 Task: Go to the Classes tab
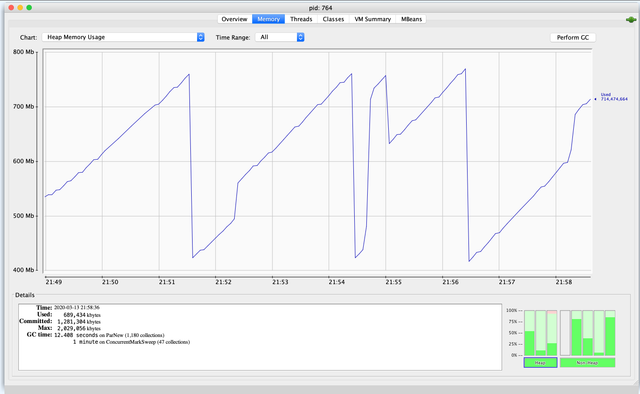coord(333,19)
